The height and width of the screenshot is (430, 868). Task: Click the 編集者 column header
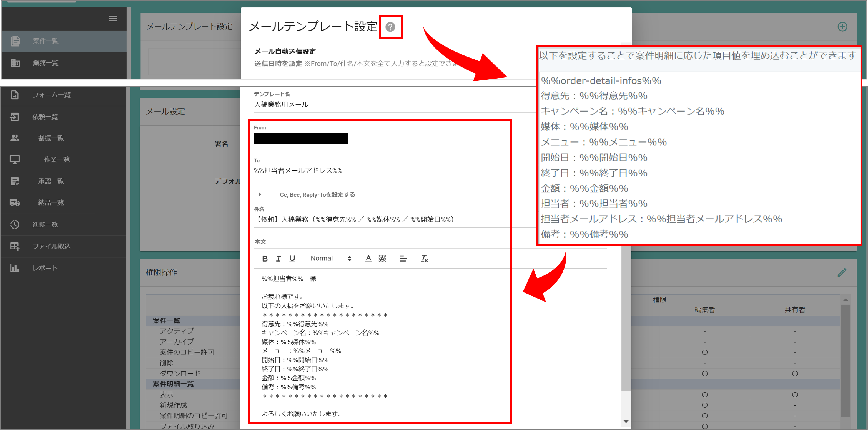tap(704, 310)
